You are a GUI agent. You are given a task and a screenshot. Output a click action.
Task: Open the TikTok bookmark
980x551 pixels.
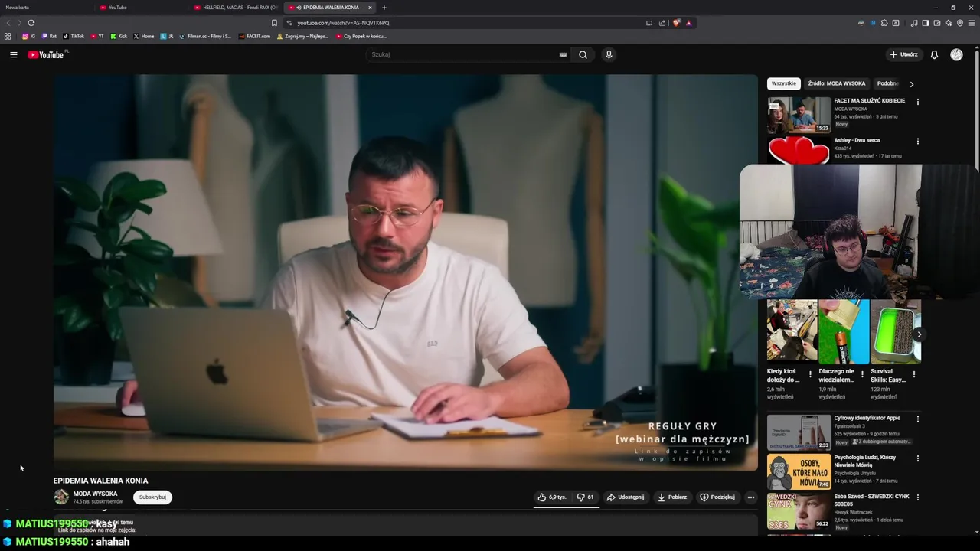tap(73, 36)
